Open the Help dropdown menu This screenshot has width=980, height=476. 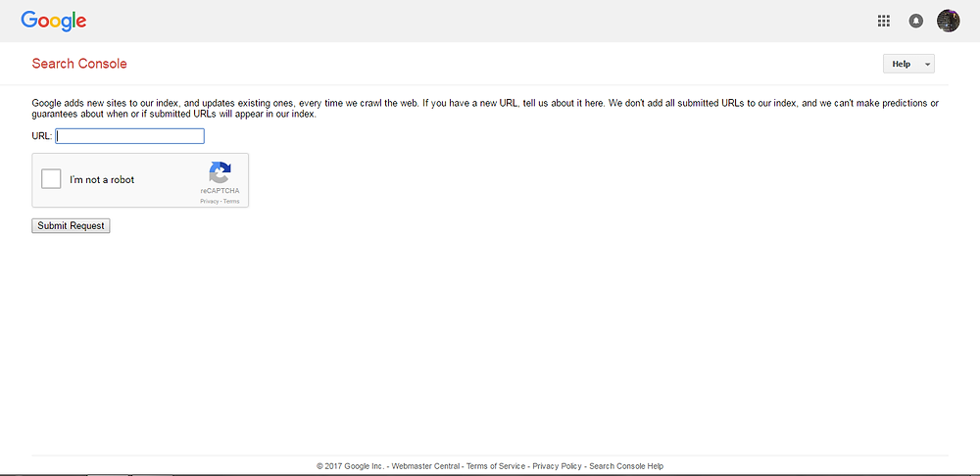908,64
